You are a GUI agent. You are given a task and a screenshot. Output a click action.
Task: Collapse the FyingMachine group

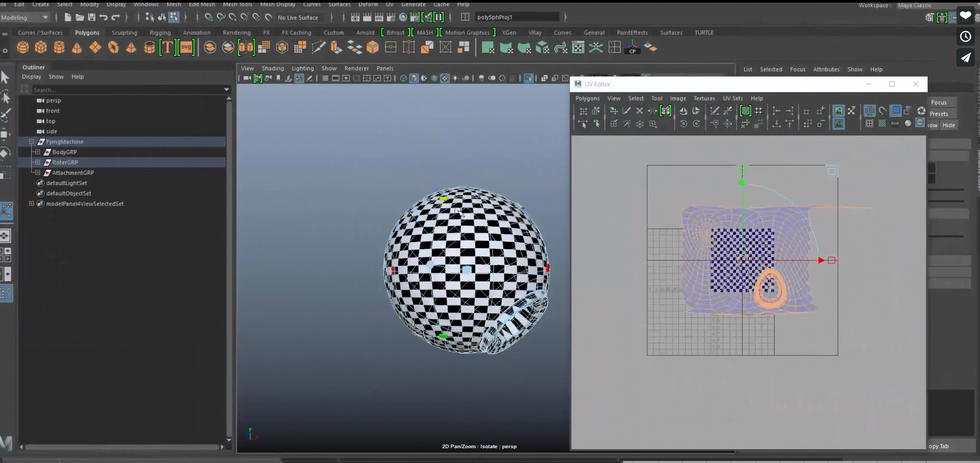coord(31,142)
